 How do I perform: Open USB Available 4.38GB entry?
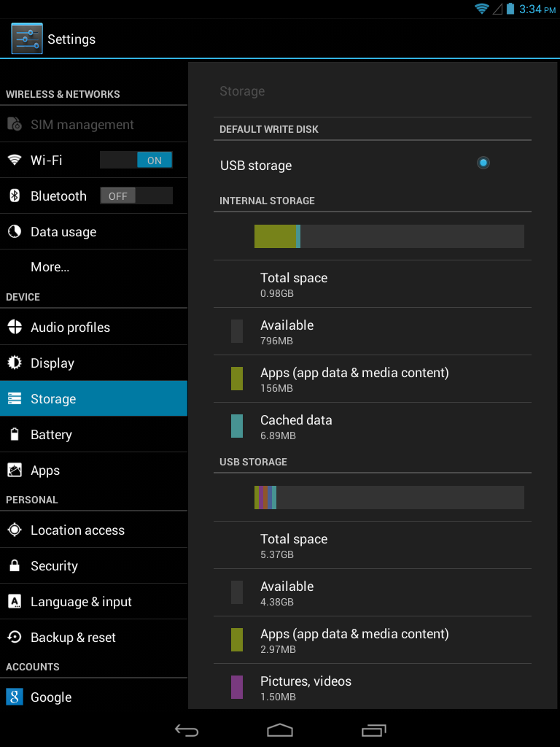[373, 592]
